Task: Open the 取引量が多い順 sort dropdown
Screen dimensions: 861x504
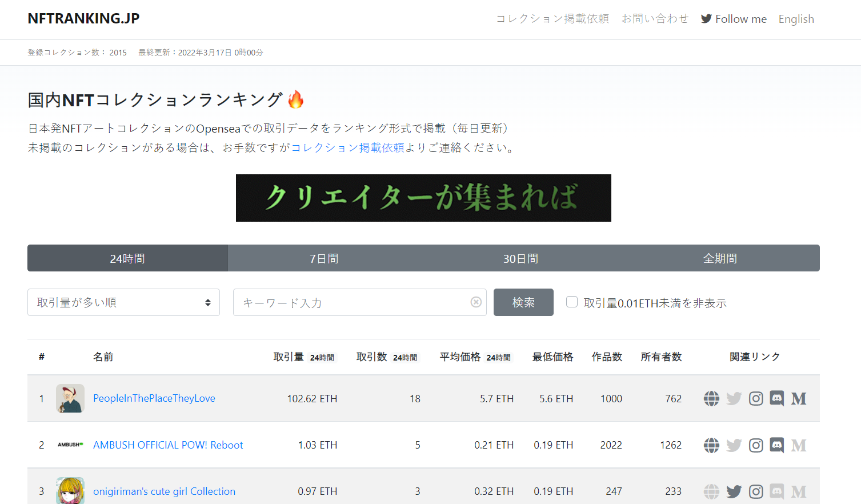Action: (123, 302)
